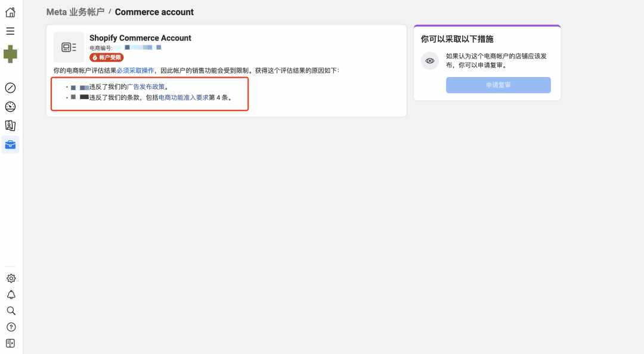Select the green business account avatar

click(10, 54)
